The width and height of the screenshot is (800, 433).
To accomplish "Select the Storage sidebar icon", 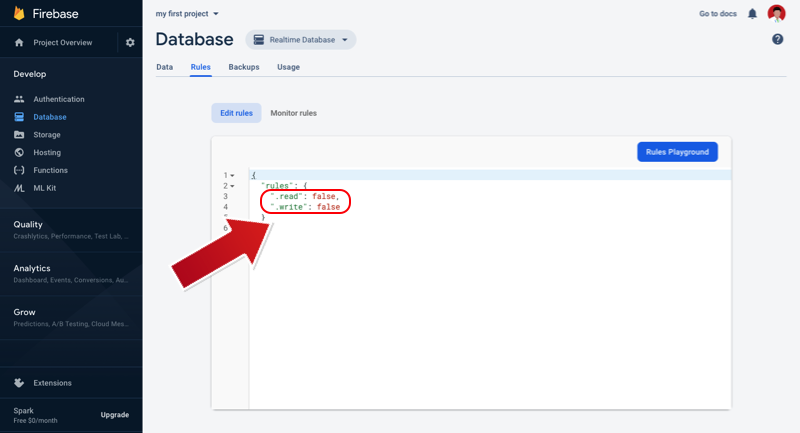I will click(x=19, y=135).
